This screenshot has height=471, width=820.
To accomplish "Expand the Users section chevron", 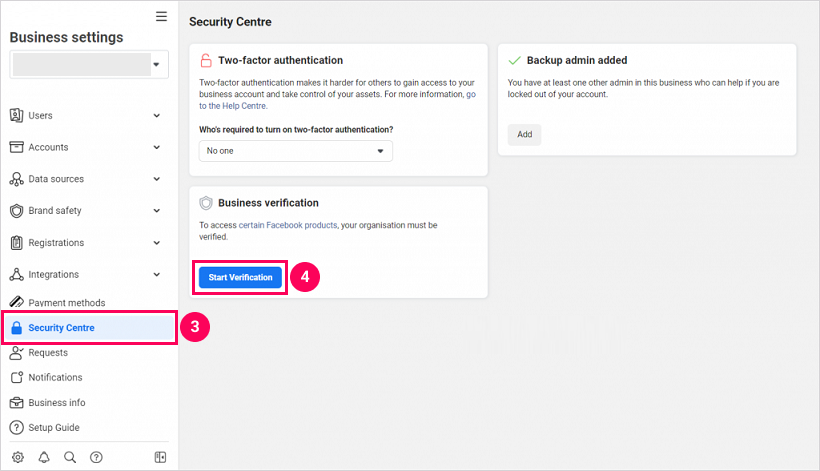I will click(157, 116).
